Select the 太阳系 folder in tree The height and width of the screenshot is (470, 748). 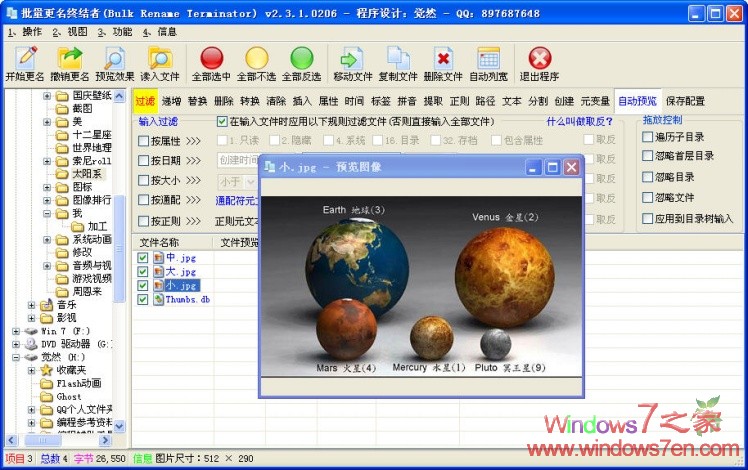click(x=86, y=174)
